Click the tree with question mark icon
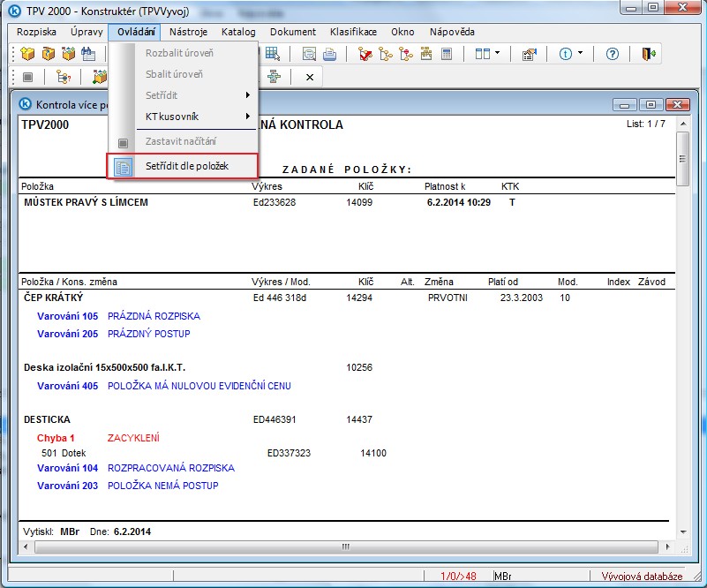 (x=64, y=77)
